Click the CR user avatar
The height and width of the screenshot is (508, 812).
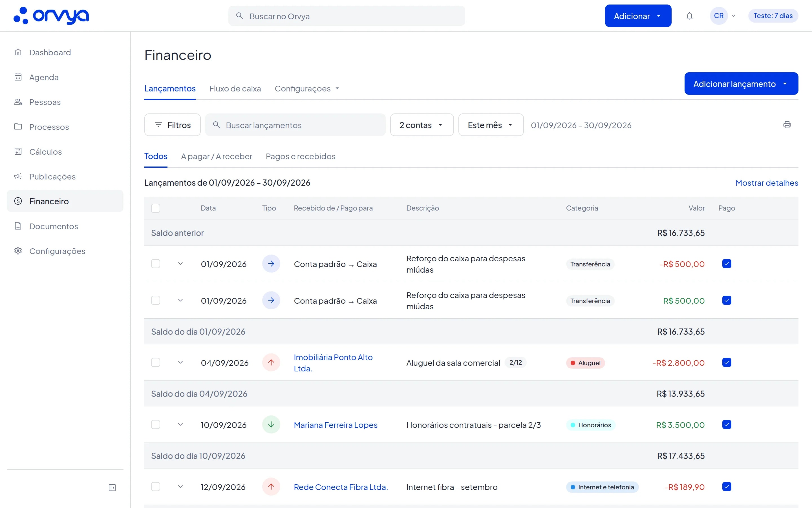click(x=719, y=16)
